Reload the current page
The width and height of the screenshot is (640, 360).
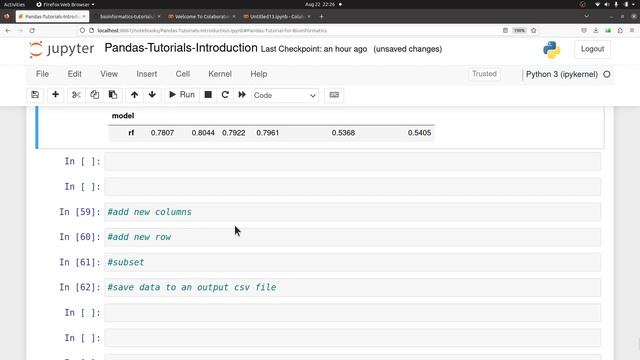click(x=32, y=31)
